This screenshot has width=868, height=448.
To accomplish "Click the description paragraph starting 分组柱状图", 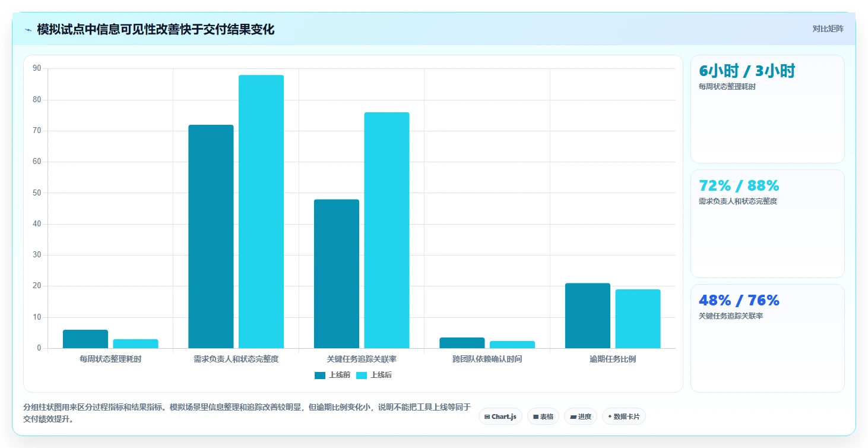I will 247,413.
